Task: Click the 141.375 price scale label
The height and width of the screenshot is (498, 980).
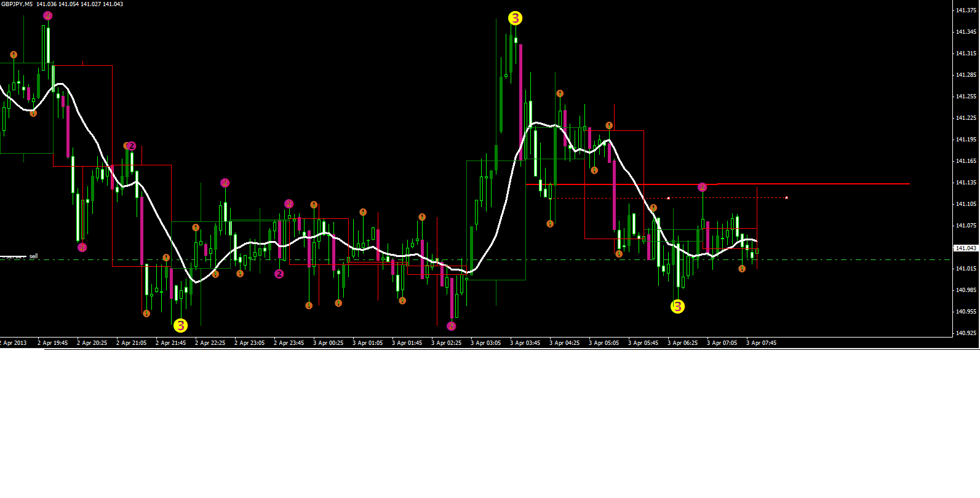Action: (965, 10)
